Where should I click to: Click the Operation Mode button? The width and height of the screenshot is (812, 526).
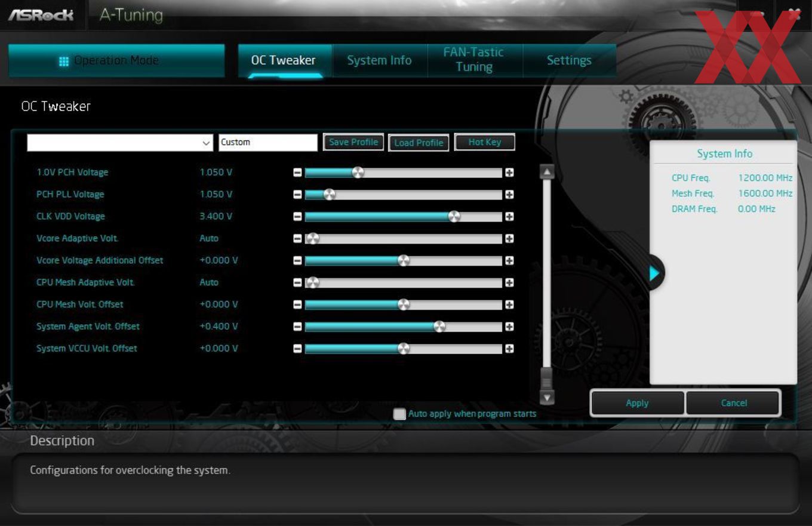click(116, 61)
